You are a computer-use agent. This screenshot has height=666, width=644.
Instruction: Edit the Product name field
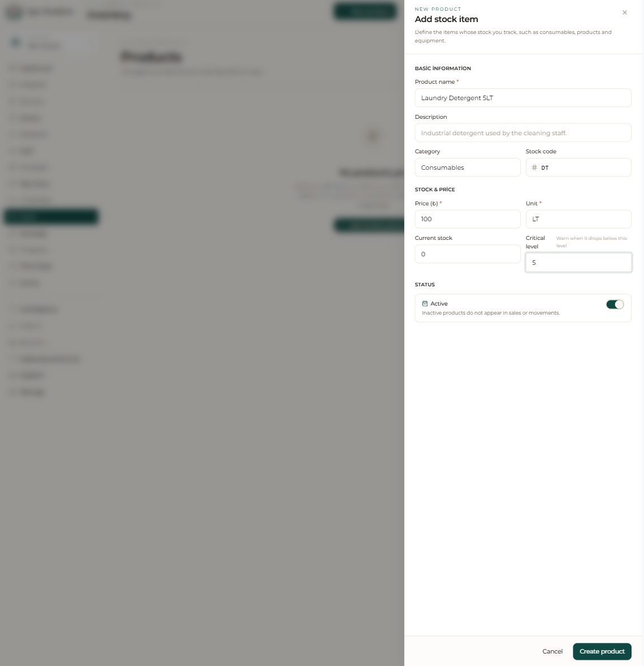tap(523, 98)
